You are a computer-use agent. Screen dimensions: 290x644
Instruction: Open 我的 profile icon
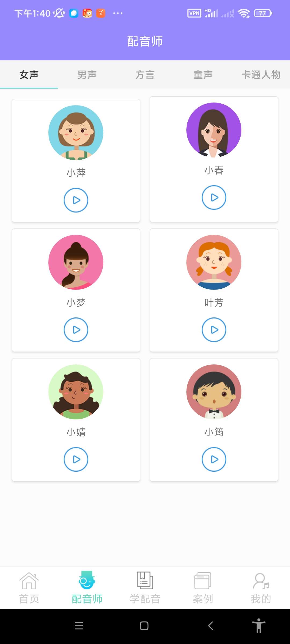coord(261,581)
